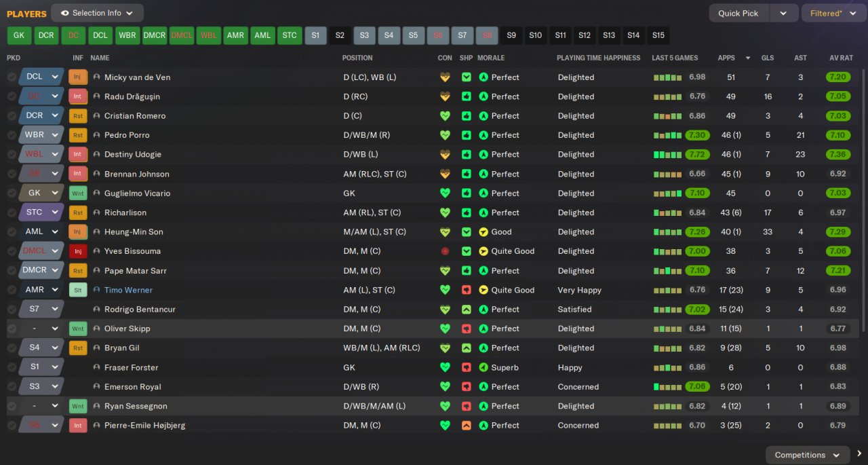Select the DMCR position slot
This screenshot has height=465, width=868.
coord(155,35)
